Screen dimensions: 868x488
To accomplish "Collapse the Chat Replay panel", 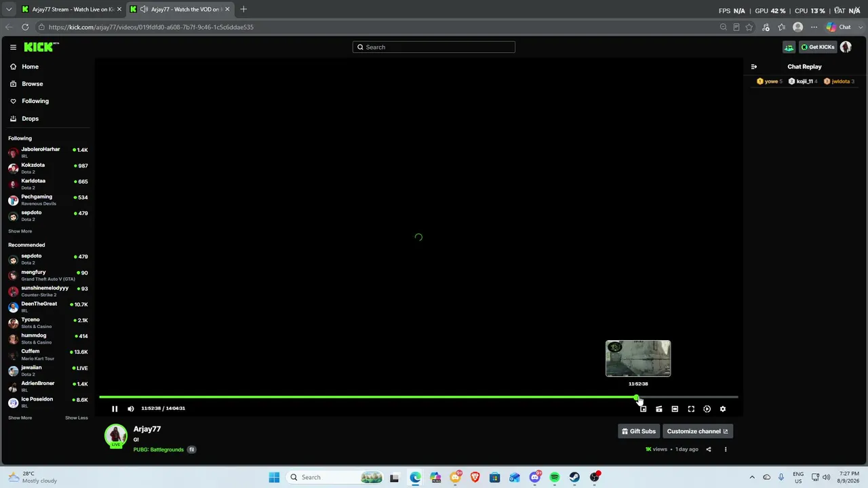I will click(x=754, y=66).
